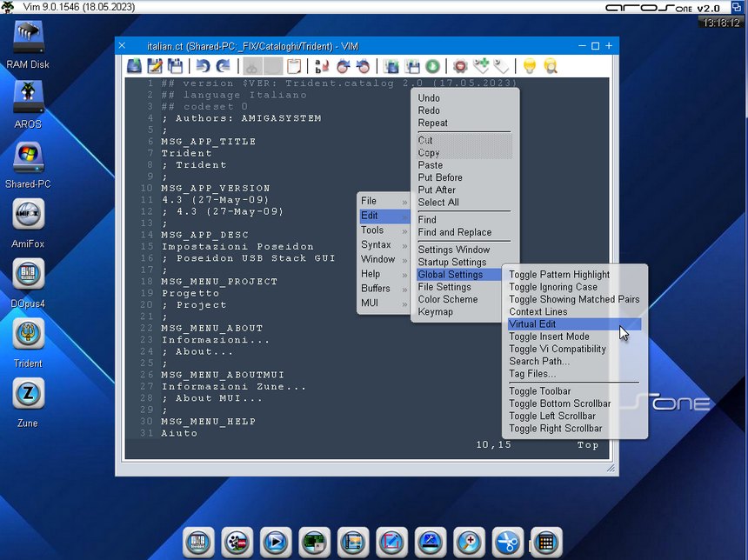
Task: Click the Paste clipboard toolbar icon
Action: [x=294, y=66]
